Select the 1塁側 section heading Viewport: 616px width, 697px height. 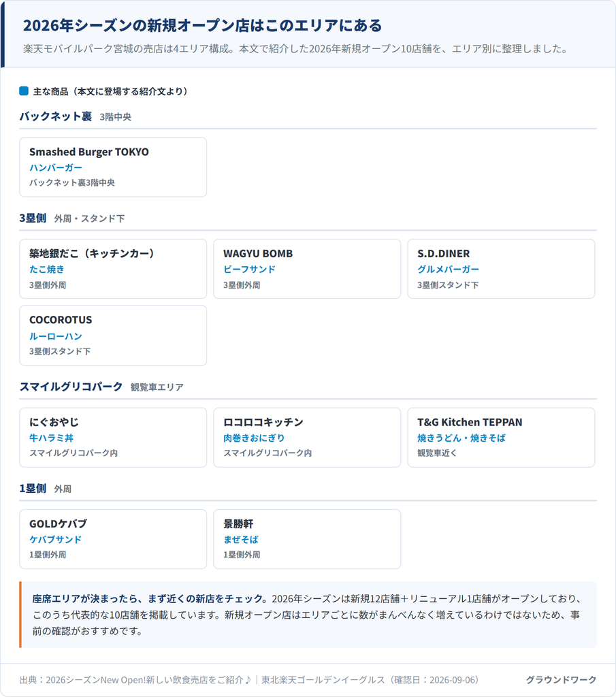pyautogui.click(x=33, y=489)
